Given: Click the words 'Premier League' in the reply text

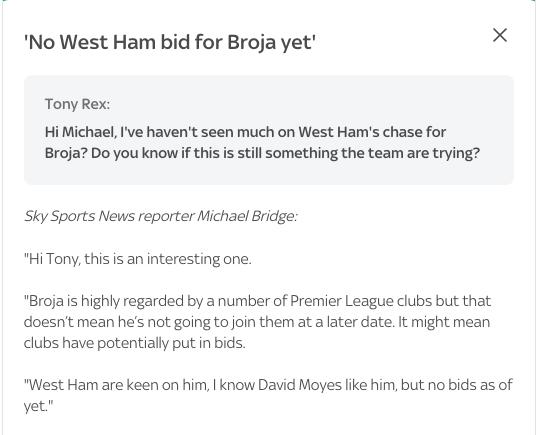Looking at the screenshot, I should tap(342, 301).
